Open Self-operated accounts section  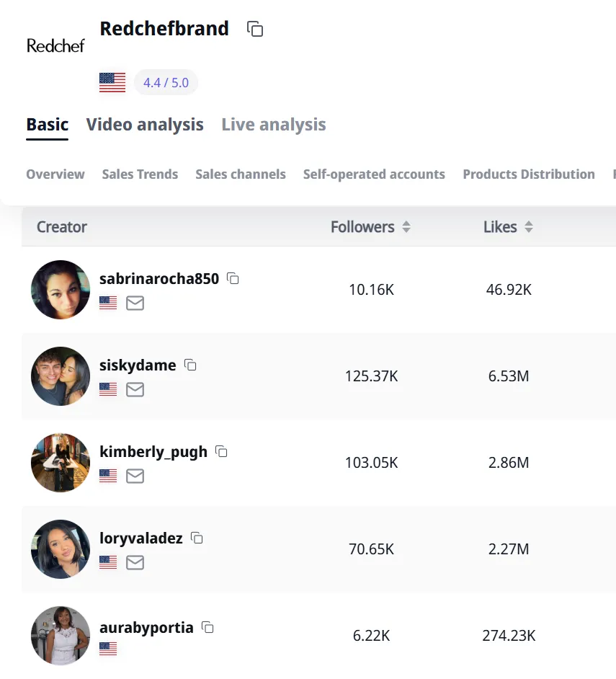click(374, 174)
